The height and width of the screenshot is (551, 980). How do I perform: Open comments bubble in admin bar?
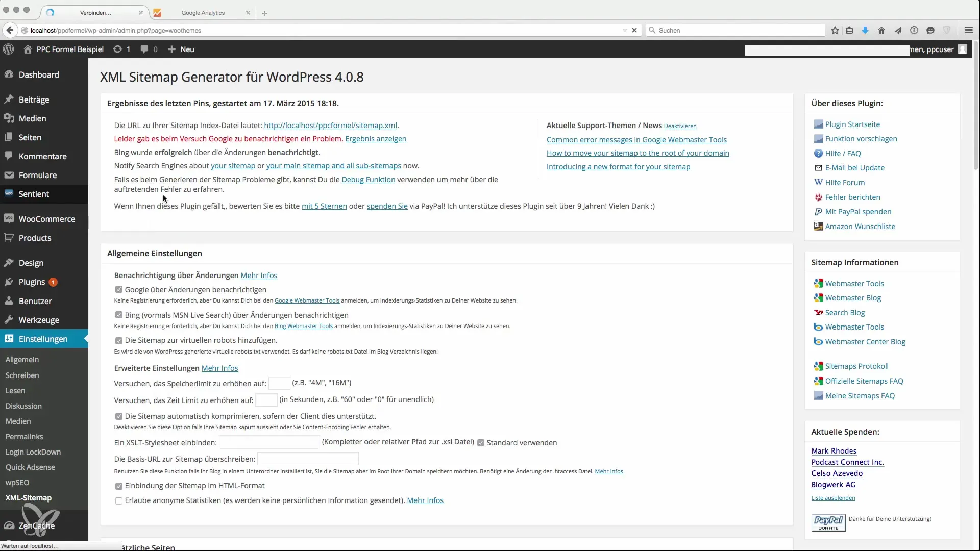pyautogui.click(x=144, y=49)
